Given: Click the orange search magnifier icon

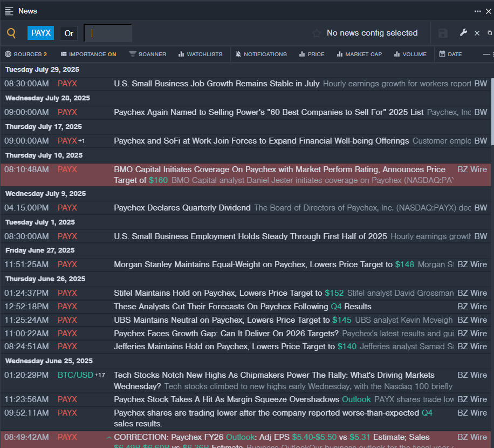Looking at the screenshot, I should (11, 33).
